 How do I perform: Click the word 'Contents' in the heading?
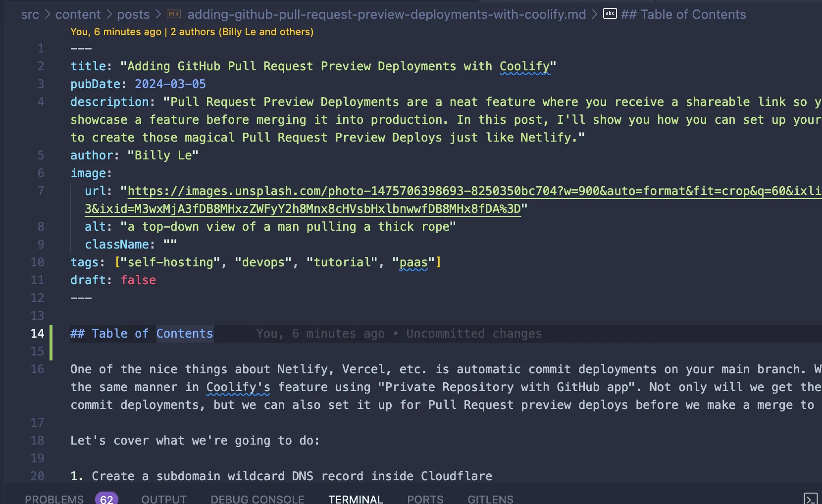pyautogui.click(x=185, y=334)
